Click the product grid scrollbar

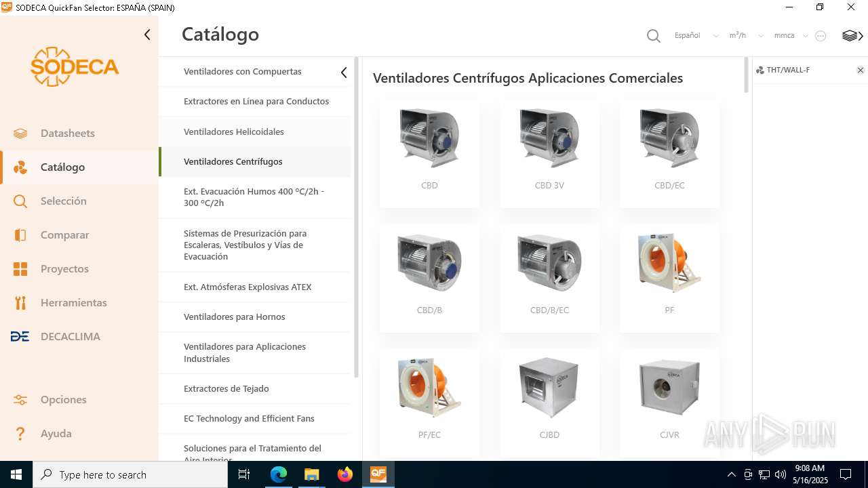747,75
